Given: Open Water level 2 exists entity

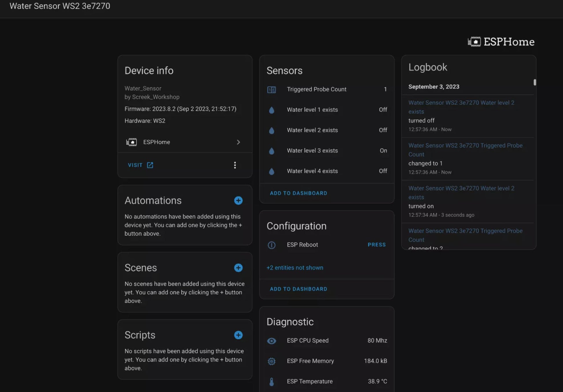Looking at the screenshot, I should click(327, 130).
